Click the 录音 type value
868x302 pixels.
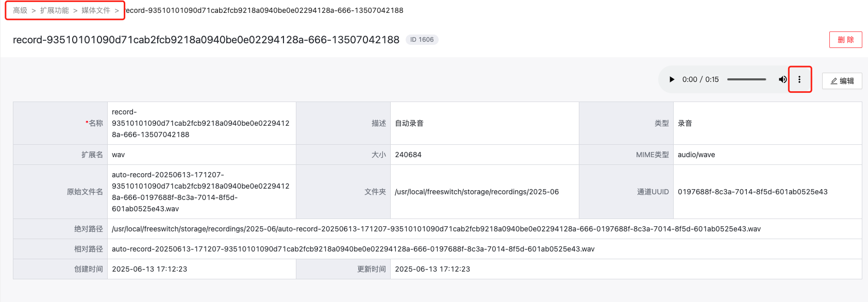point(685,123)
